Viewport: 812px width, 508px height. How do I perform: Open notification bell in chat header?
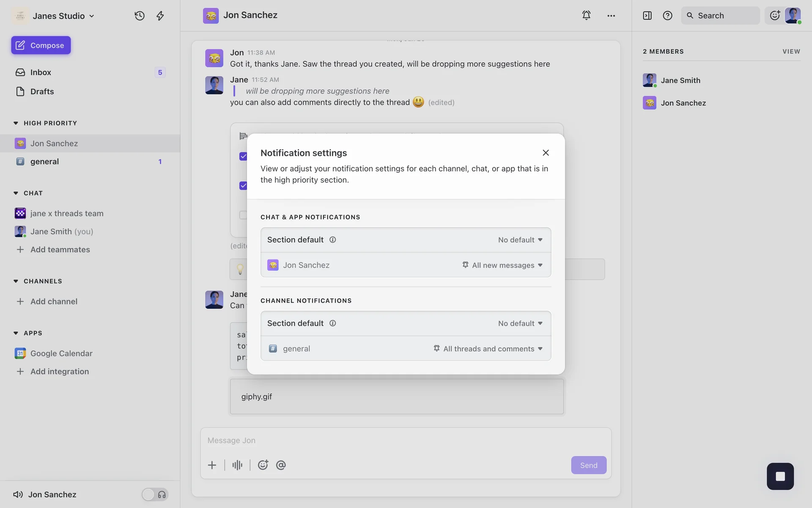(586, 15)
